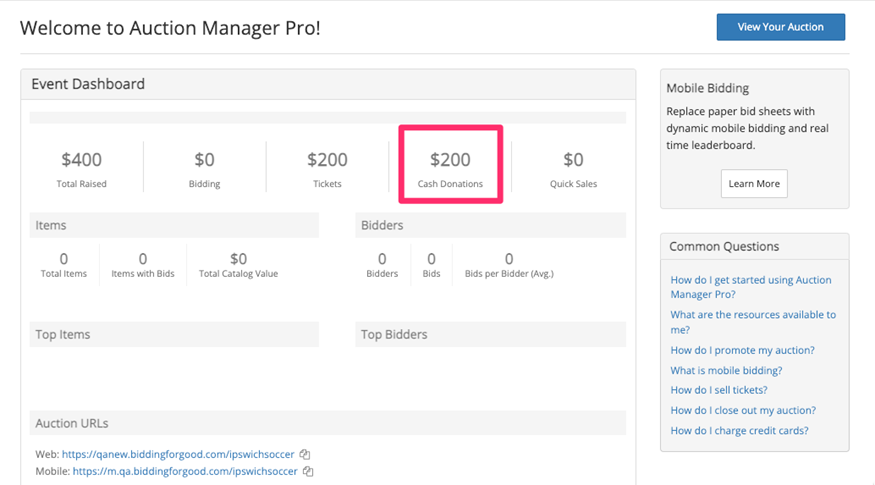Click the Top Items section header

[174, 334]
